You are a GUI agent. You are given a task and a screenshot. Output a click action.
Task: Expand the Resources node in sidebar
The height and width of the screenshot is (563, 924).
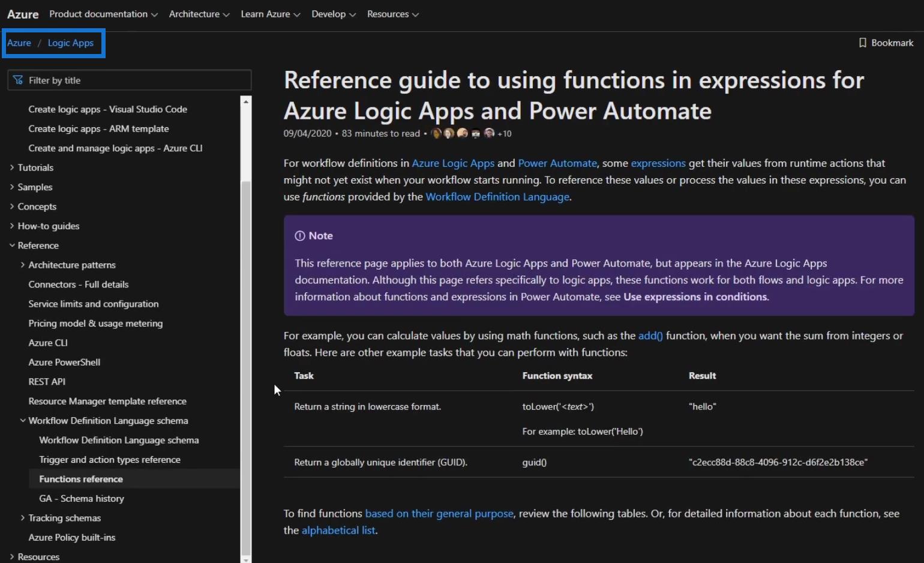pyautogui.click(x=12, y=557)
